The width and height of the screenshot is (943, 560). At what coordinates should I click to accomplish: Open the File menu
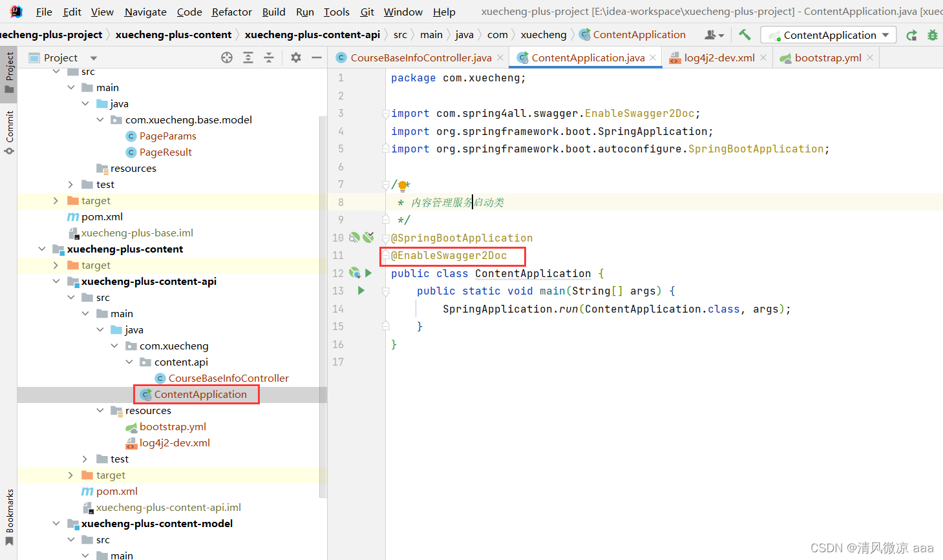44,12
